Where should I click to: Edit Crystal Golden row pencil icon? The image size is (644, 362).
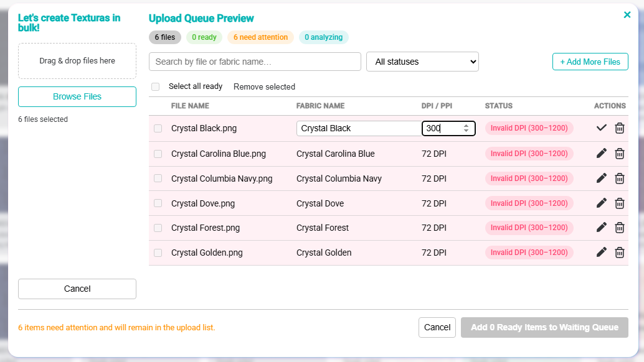pyautogui.click(x=601, y=252)
